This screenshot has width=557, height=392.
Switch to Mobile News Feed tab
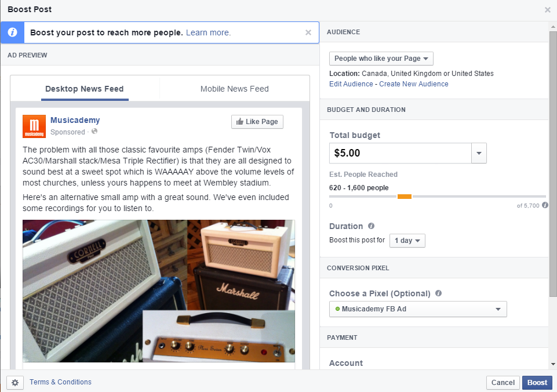tap(235, 89)
